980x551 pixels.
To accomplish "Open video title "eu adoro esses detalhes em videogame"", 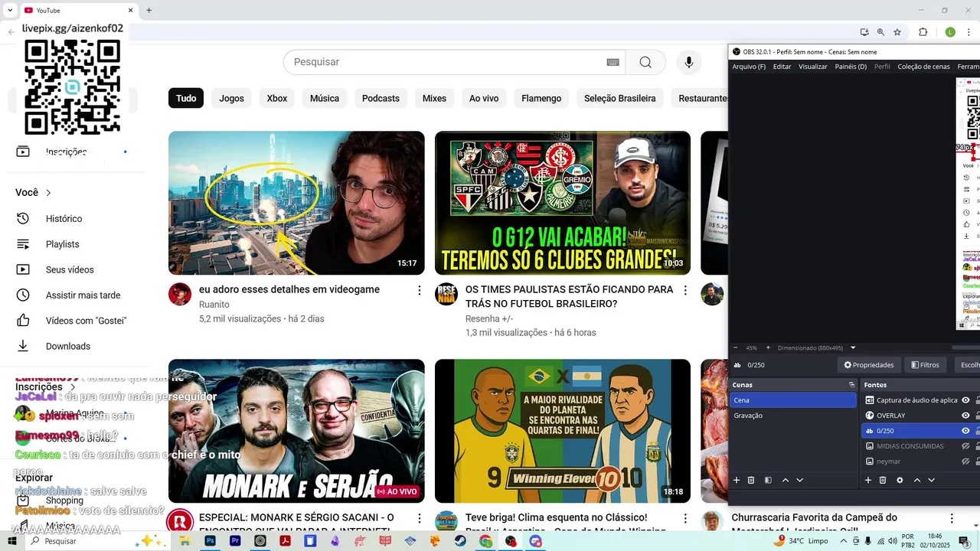I will 289,289.
